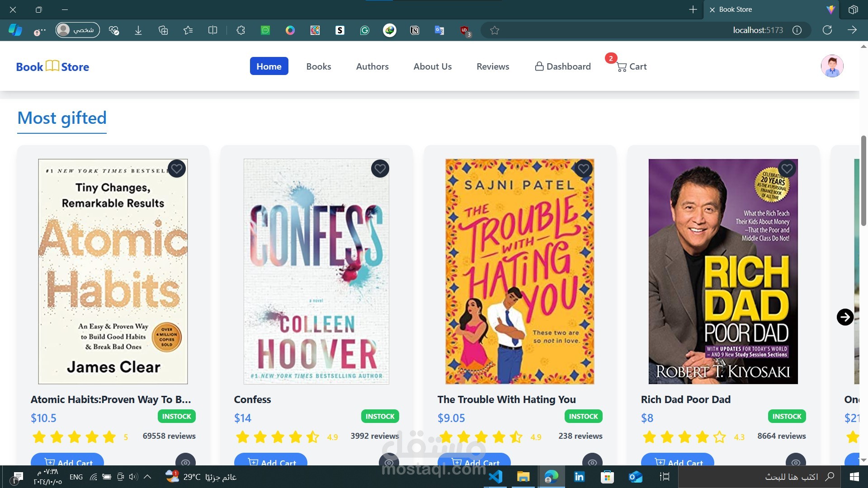Toggle wishlist heart on Atomic Habits

(176, 169)
